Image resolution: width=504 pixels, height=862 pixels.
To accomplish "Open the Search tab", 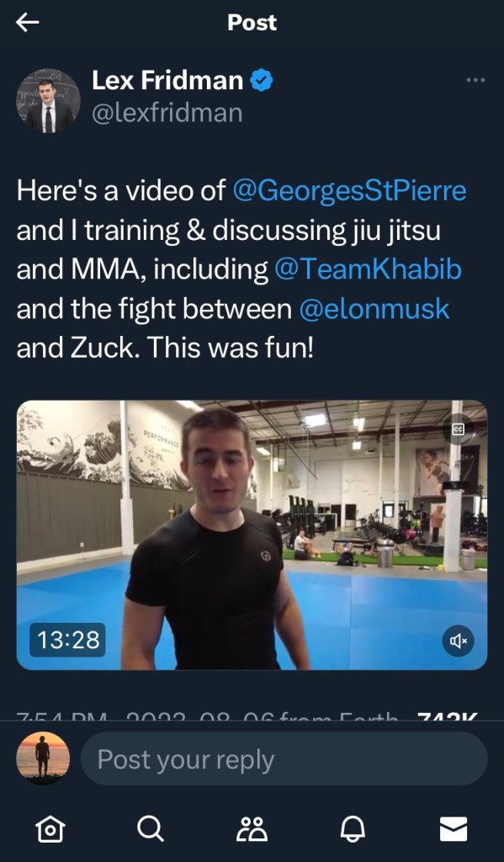I will pos(150,828).
